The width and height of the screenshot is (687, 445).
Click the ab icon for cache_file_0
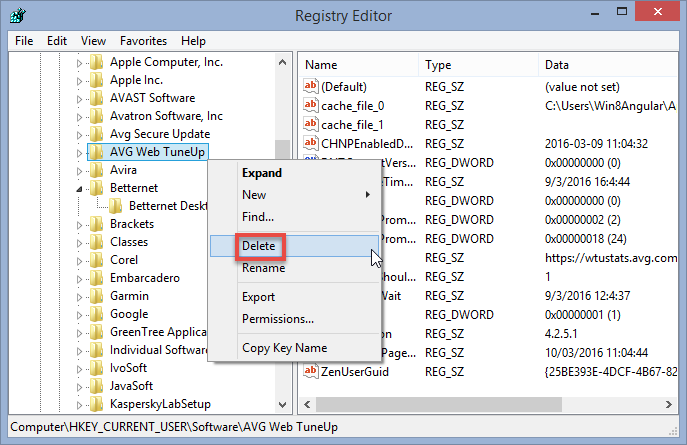311,105
